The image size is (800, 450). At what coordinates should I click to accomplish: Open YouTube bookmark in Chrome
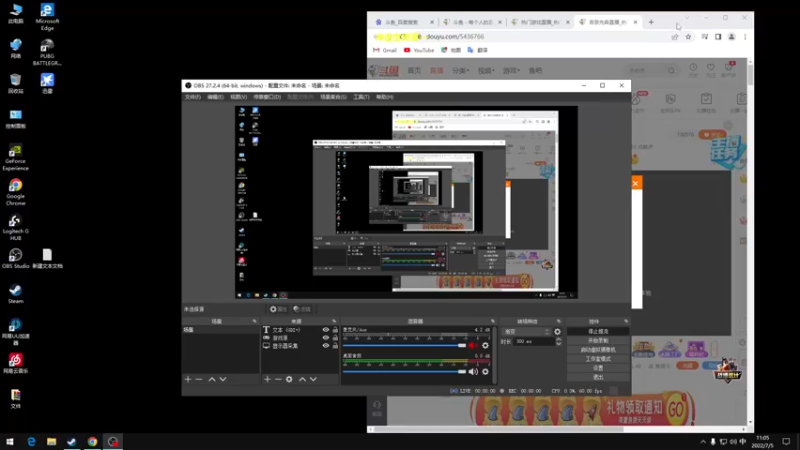[x=419, y=51]
